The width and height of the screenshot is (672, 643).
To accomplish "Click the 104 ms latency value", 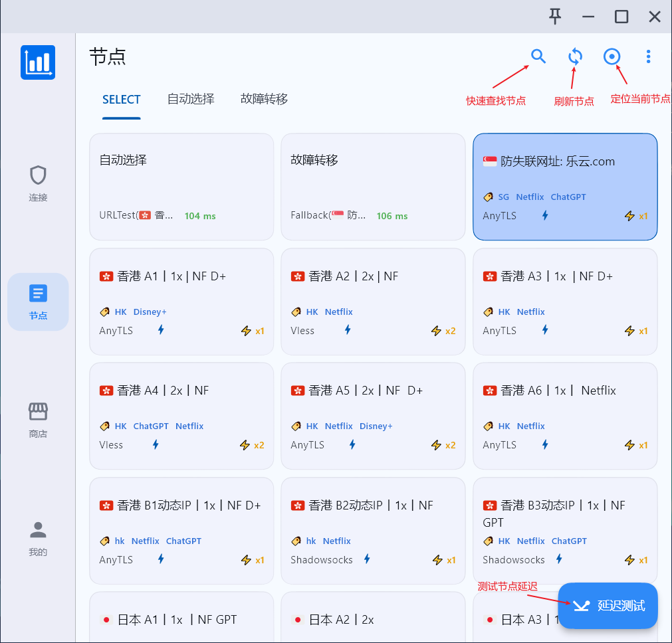I will [200, 216].
